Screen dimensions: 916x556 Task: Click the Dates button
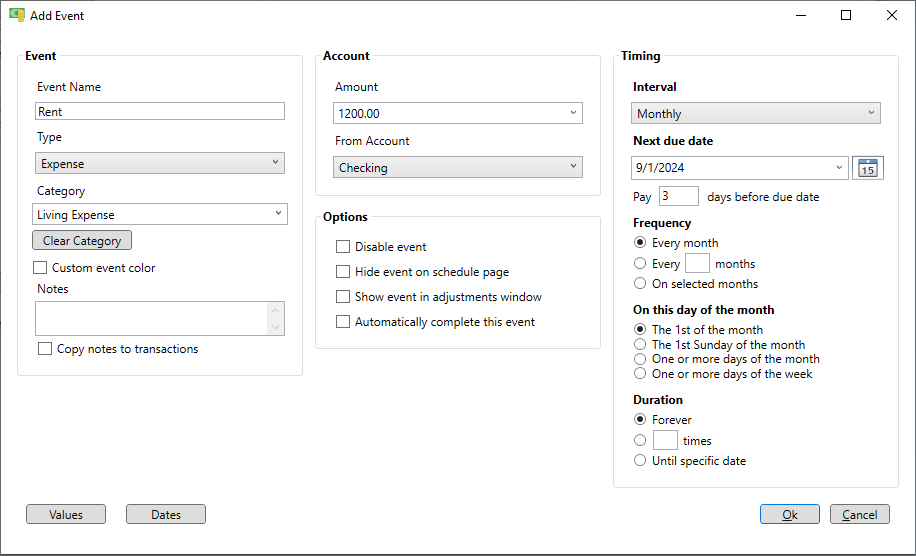[x=166, y=515]
